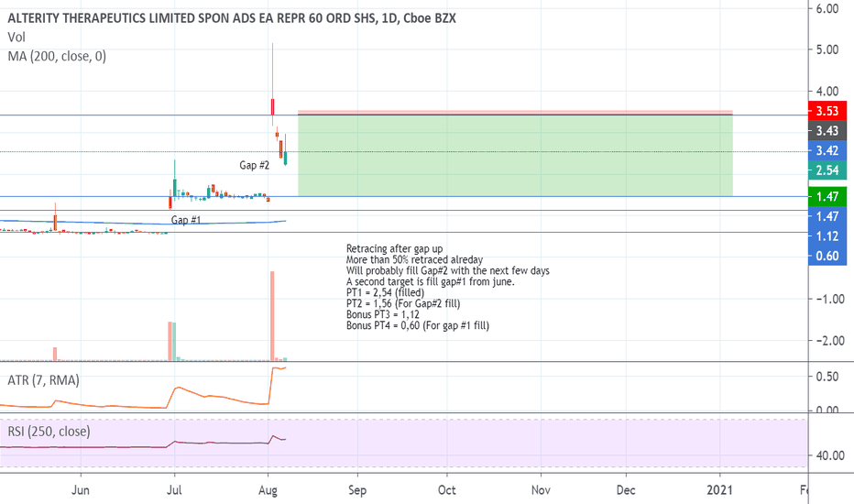The image size is (854, 504).
Task: Click the 'Retracing after gap up' note line
Action: coord(394,248)
